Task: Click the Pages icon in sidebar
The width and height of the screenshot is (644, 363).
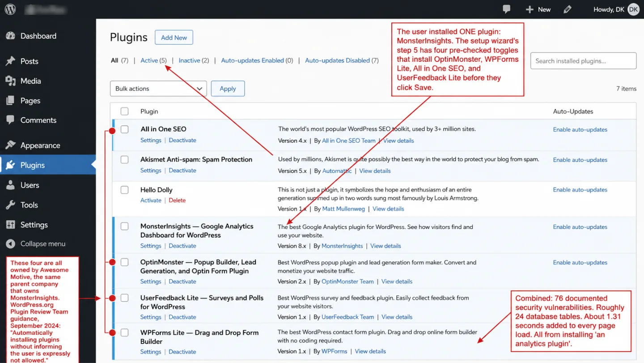Action: (x=10, y=101)
